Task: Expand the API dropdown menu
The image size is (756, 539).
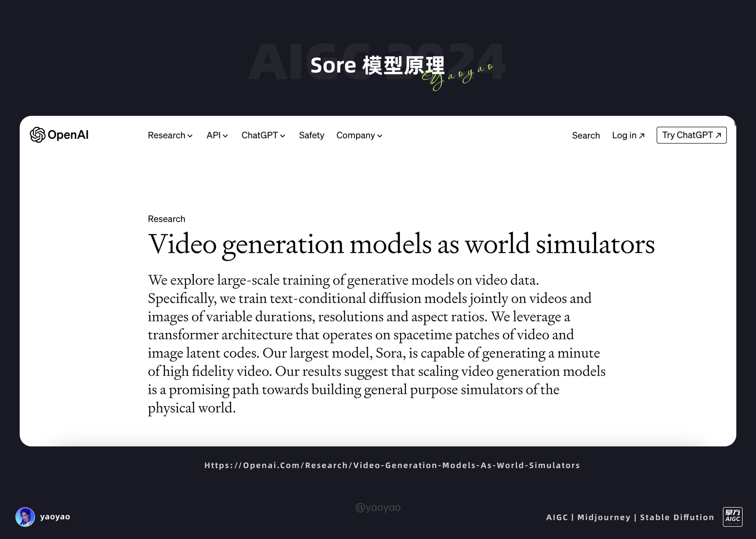Action: 217,135
